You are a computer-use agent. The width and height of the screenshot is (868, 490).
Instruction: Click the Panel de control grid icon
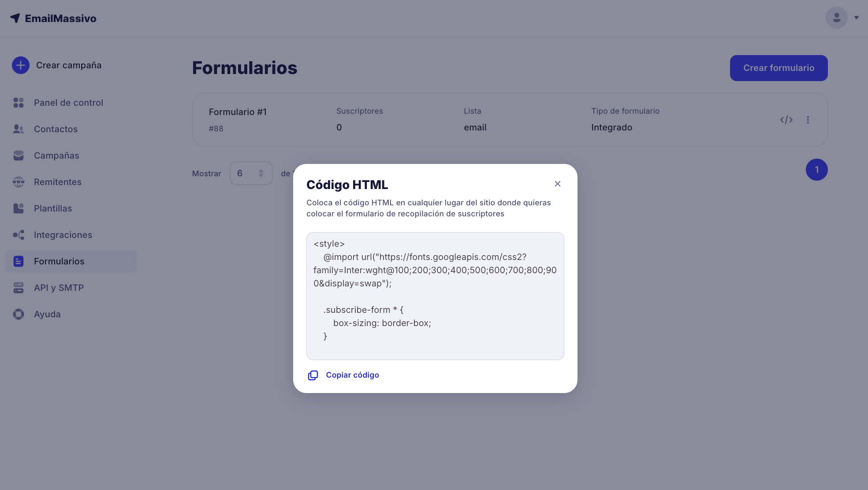[19, 103]
